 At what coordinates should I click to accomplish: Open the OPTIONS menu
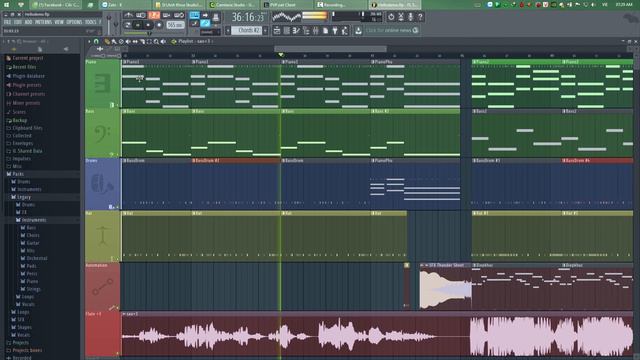click(74, 22)
